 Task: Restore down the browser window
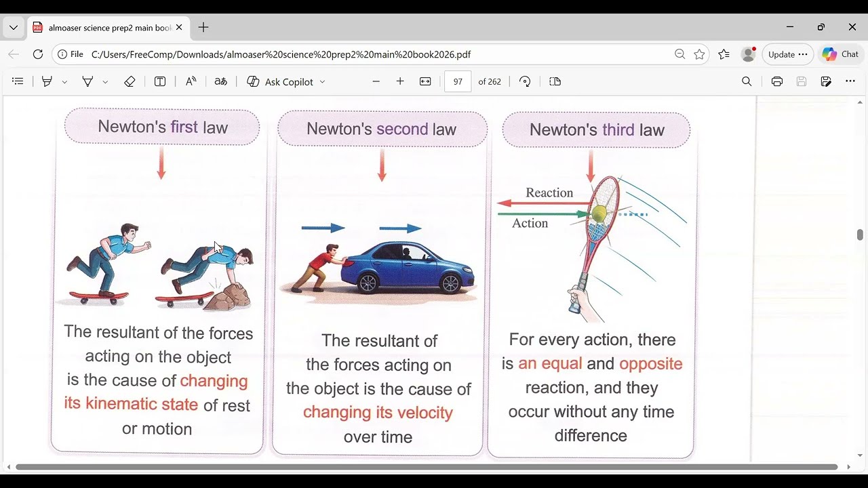pyautogui.click(x=821, y=27)
